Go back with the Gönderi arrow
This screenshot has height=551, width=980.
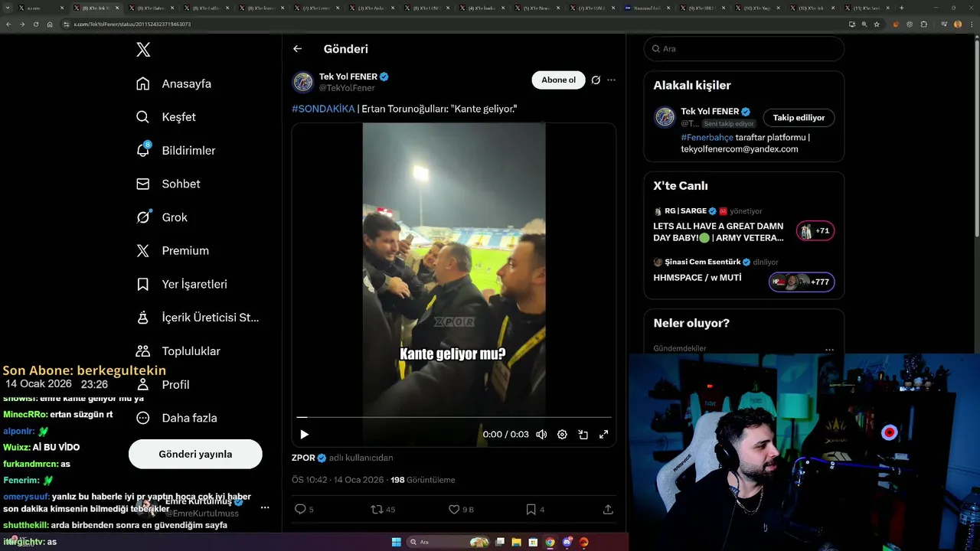(297, 49)
